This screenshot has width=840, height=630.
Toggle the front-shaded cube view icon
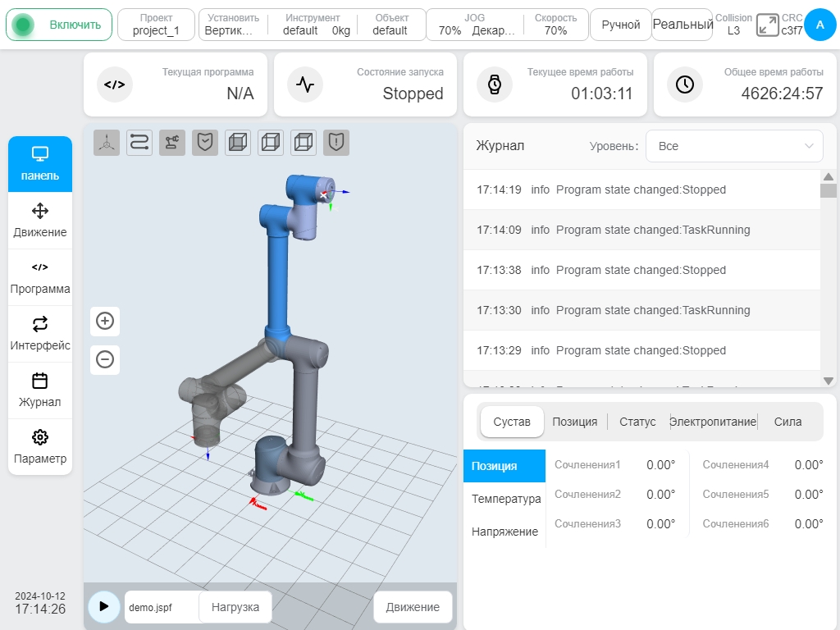[238, 143]
